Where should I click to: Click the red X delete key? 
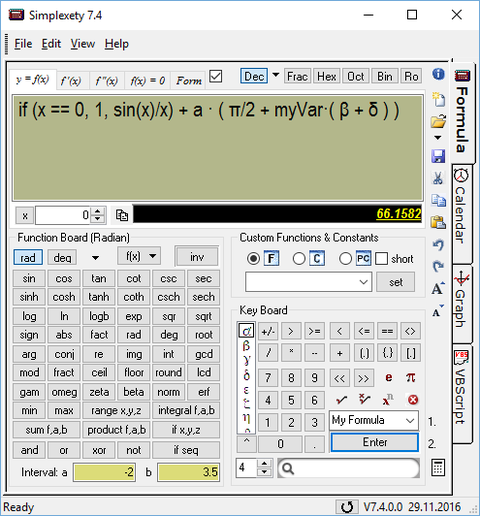(x=413, y=400)
